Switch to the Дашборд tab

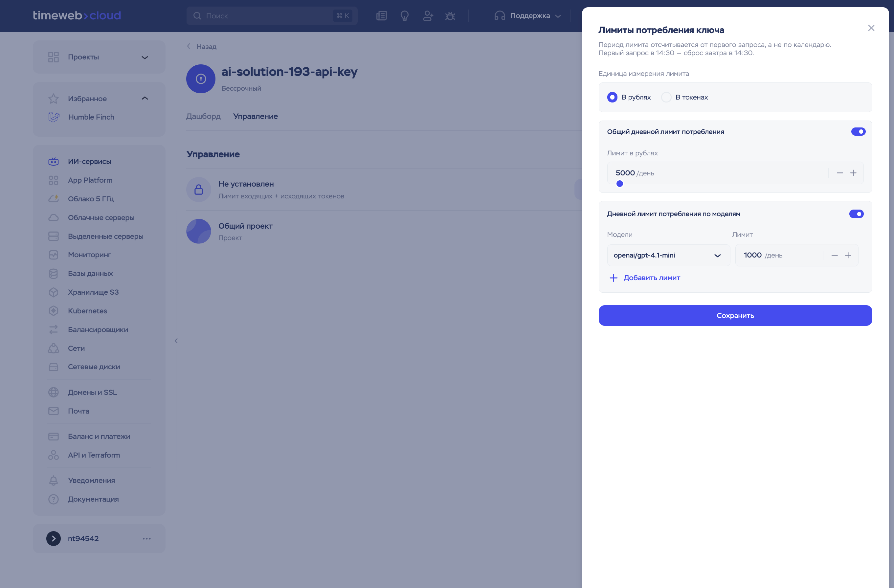pos(203,117)
